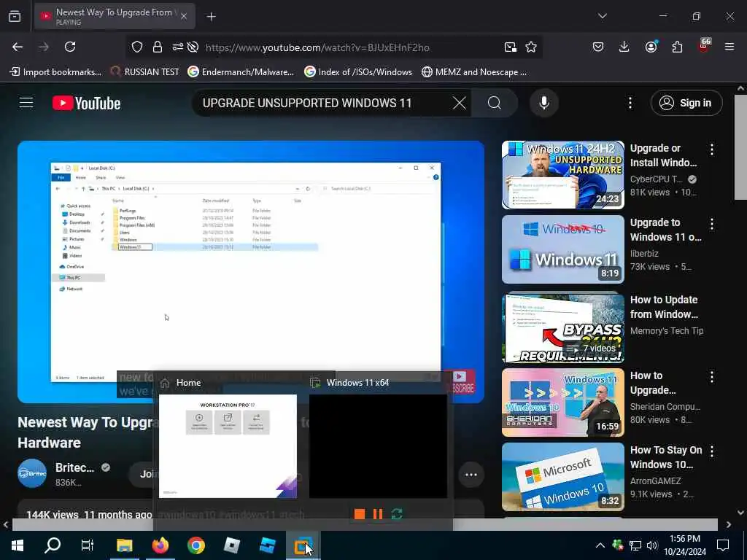
Task: Open Sheridan Computers video thumbnail
Action: click(x=562, y=402)
